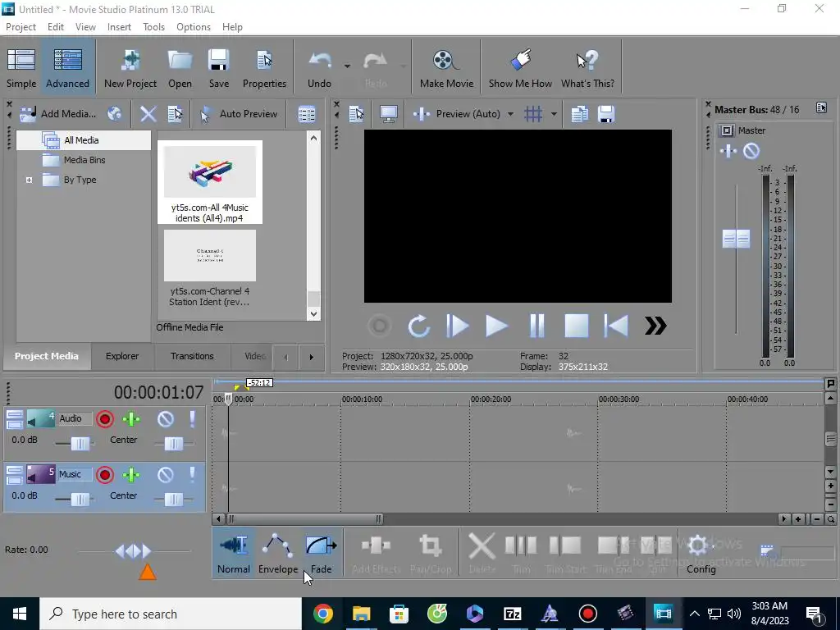Screen dimensions: 840x630
Task: Create a New Project
Action: pos(130,68)
